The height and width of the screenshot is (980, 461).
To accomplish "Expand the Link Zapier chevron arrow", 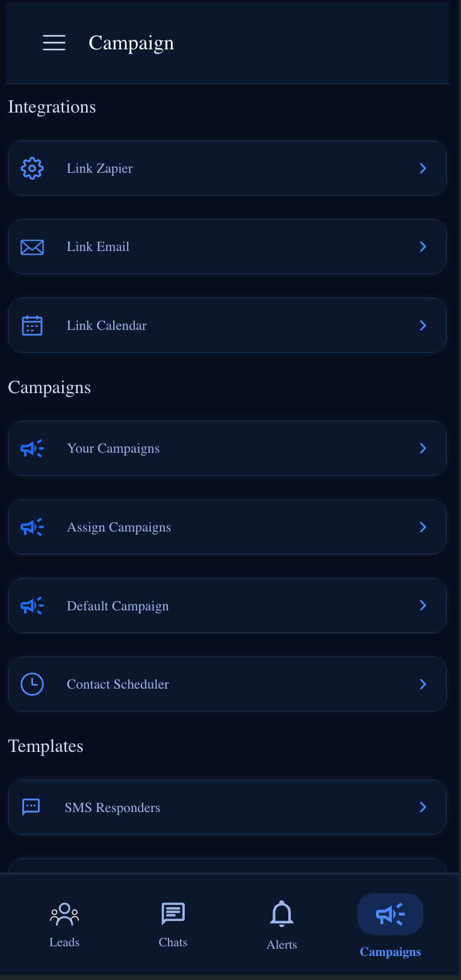I will pos(423,169).
